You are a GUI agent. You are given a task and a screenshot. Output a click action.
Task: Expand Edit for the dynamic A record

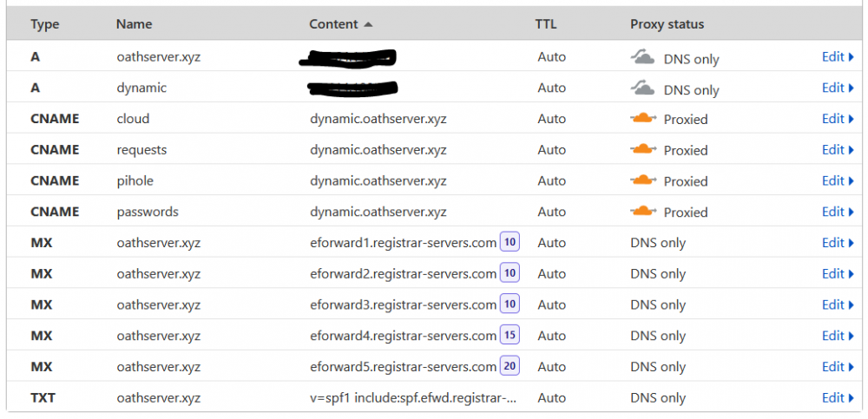click(x=838, y=88)
